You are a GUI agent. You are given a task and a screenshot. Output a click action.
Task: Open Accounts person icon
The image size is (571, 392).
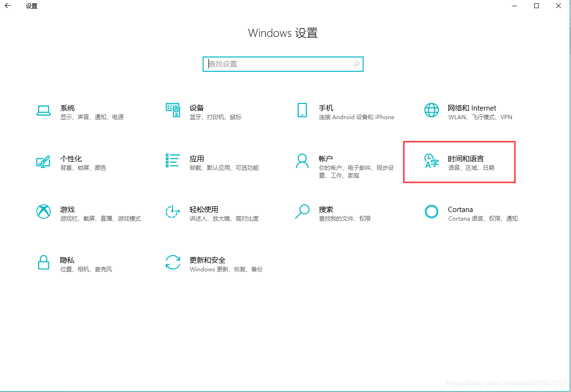[x=302, y=161]
